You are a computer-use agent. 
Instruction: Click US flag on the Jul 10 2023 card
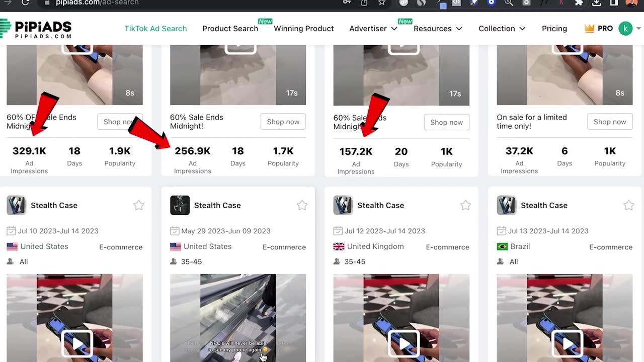tap(12, 246)
